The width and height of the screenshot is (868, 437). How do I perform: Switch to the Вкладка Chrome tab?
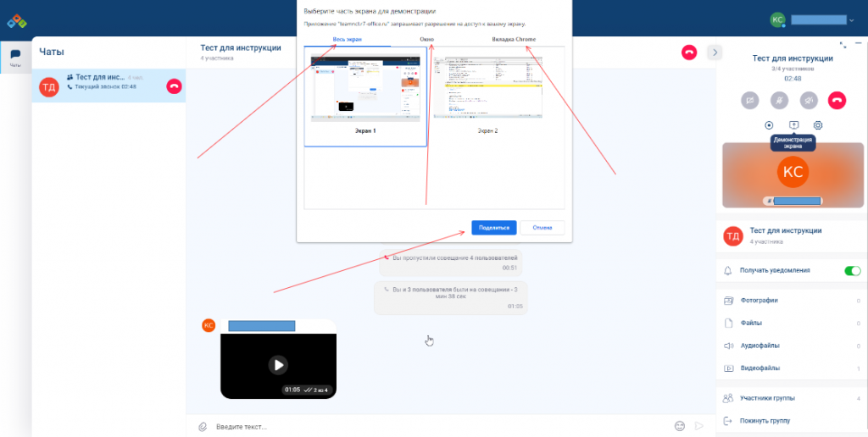[x=514, y=40]
